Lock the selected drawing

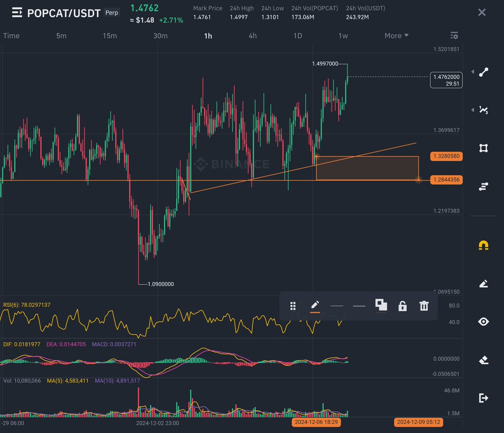pos(402,306)
